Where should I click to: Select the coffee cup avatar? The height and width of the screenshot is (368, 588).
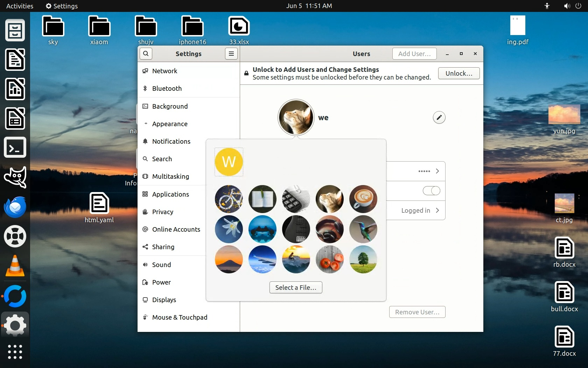click(x=363, y=199)
